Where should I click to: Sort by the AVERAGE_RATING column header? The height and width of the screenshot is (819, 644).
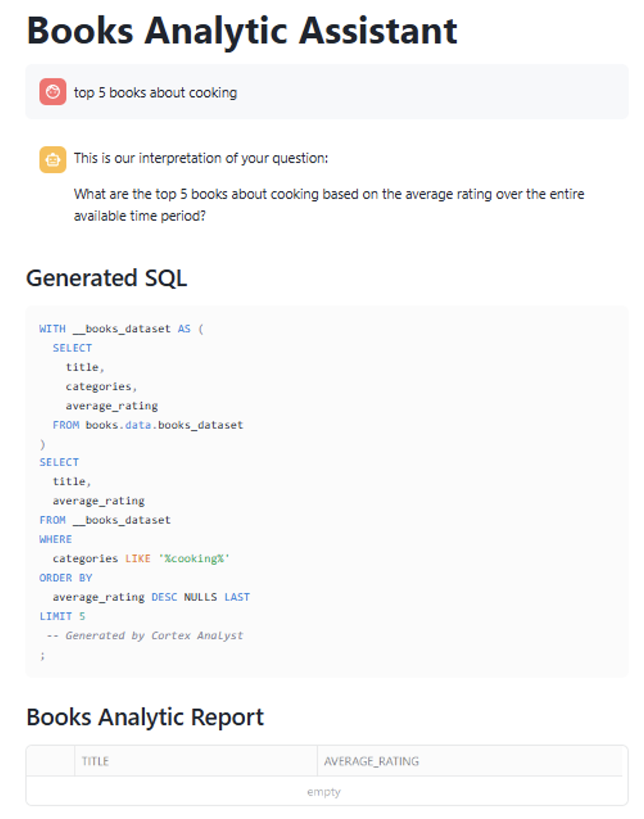coord(371,761)
